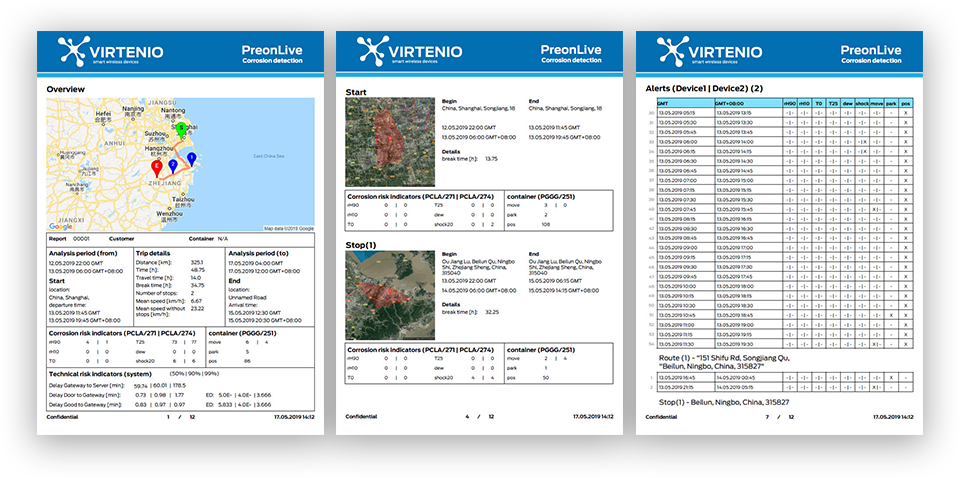Click the 'GMT' column header in alerts table
The height and width of the screenshot is (478, 960).
point(686,103)
